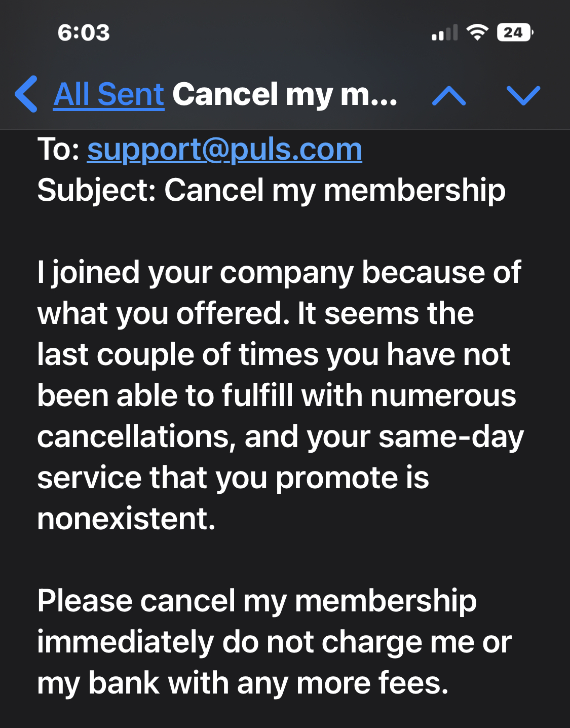Go to next message with down arrow
Image resolution: width=570 pixels, height=728 pixels.
coord(523,95)
